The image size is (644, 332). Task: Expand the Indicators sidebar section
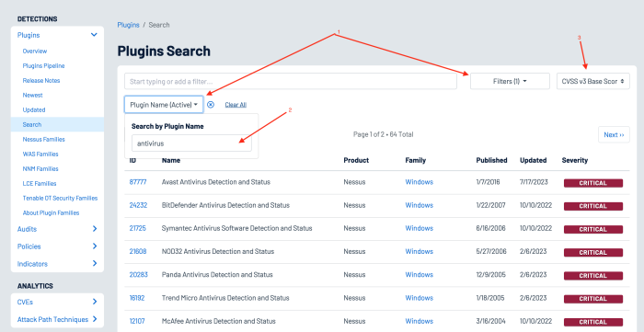click(95, 263)
